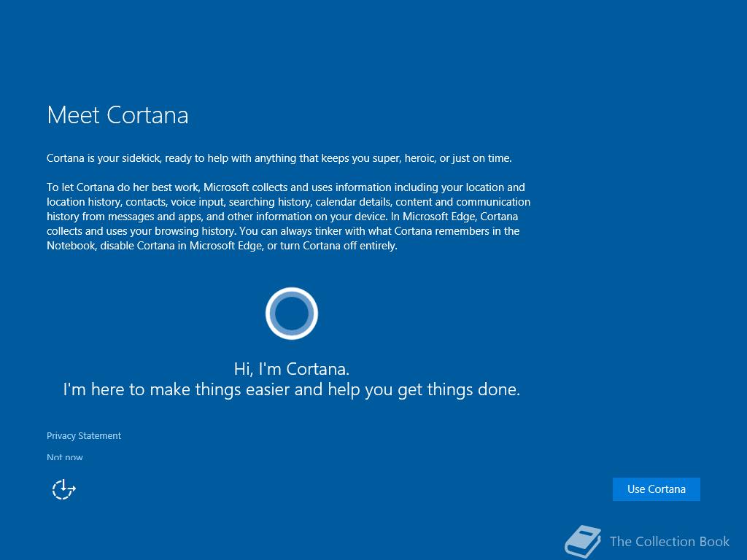Click the Use Cortana button

[x=656, y=489]
